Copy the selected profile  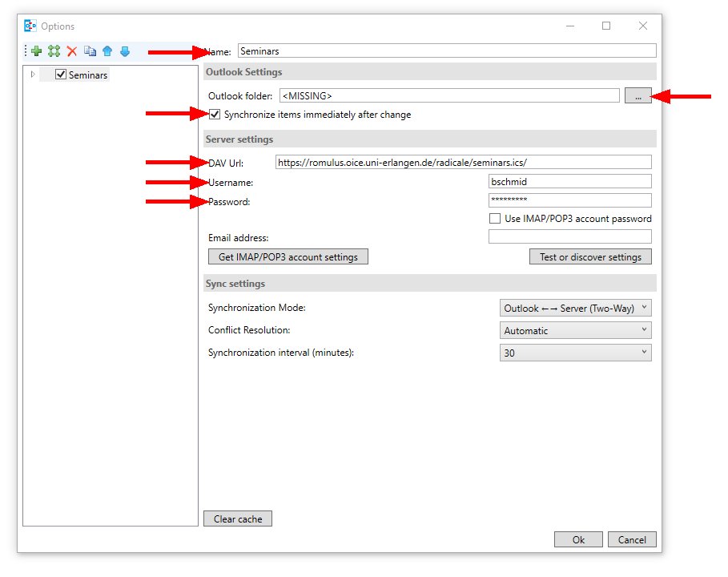pos(90,51)
